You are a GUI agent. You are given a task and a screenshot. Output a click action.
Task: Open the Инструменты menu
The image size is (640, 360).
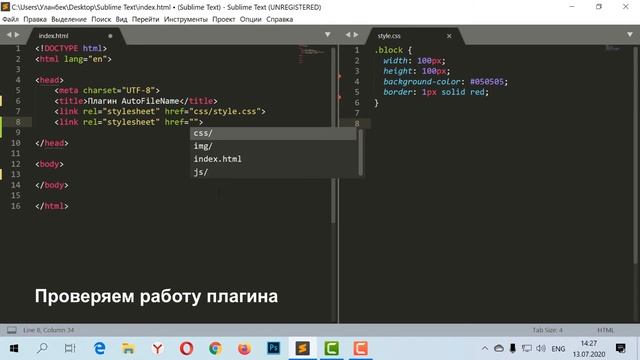pyautogui.click(x=185, y=19)
